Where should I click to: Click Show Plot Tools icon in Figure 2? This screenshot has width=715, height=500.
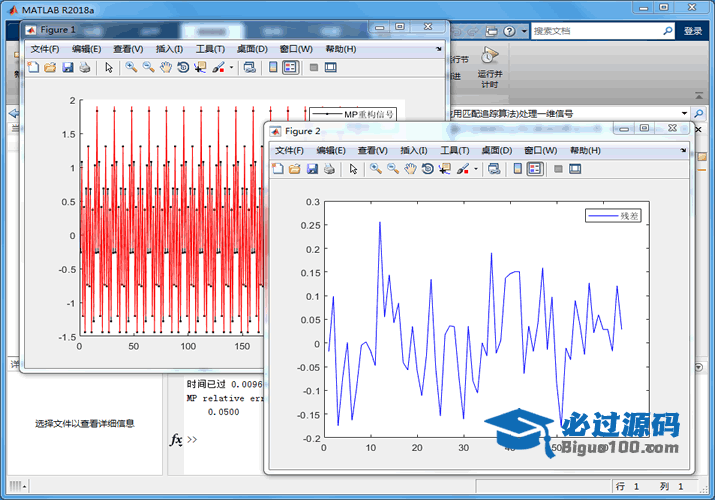(575, 169)
